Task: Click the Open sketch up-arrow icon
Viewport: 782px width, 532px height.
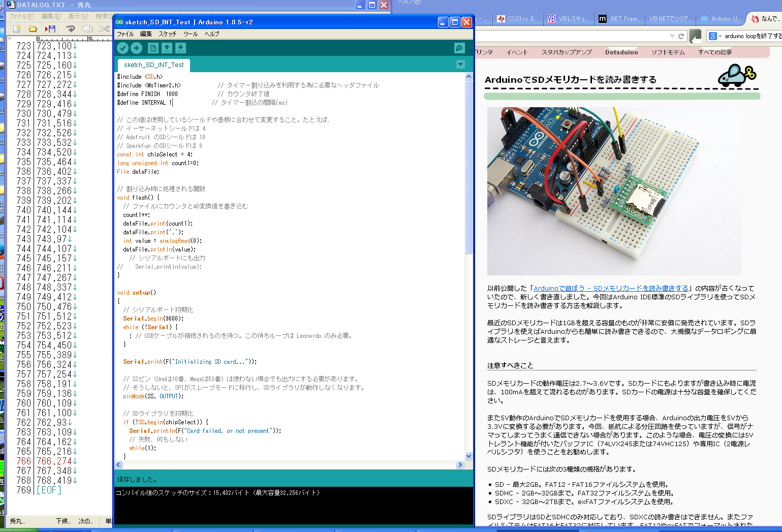Action: click(x=167, y=48)
